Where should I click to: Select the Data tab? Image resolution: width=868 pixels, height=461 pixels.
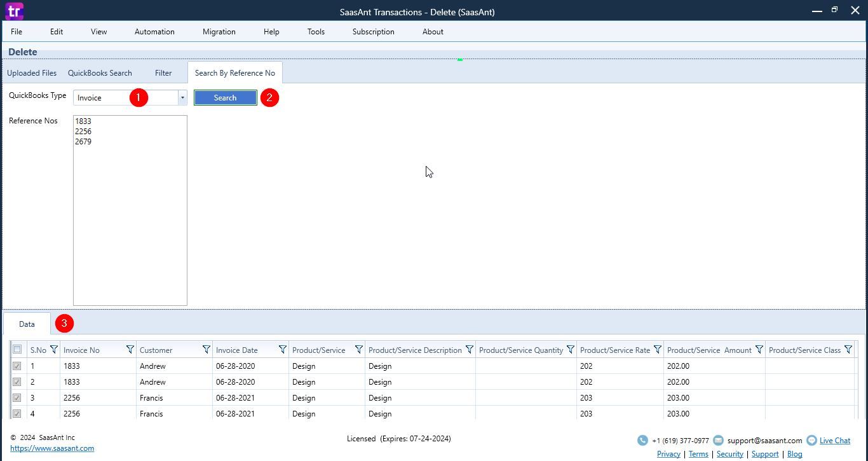point(27,324)
